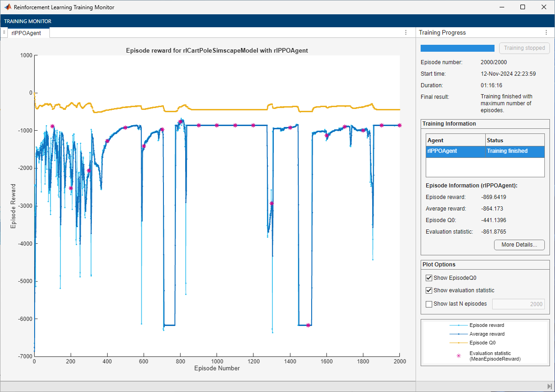The width and height of the screenshot is (555, 392).
Task: Click the MATLAB logo in the title bar
Action: click(x=8, y=7)
